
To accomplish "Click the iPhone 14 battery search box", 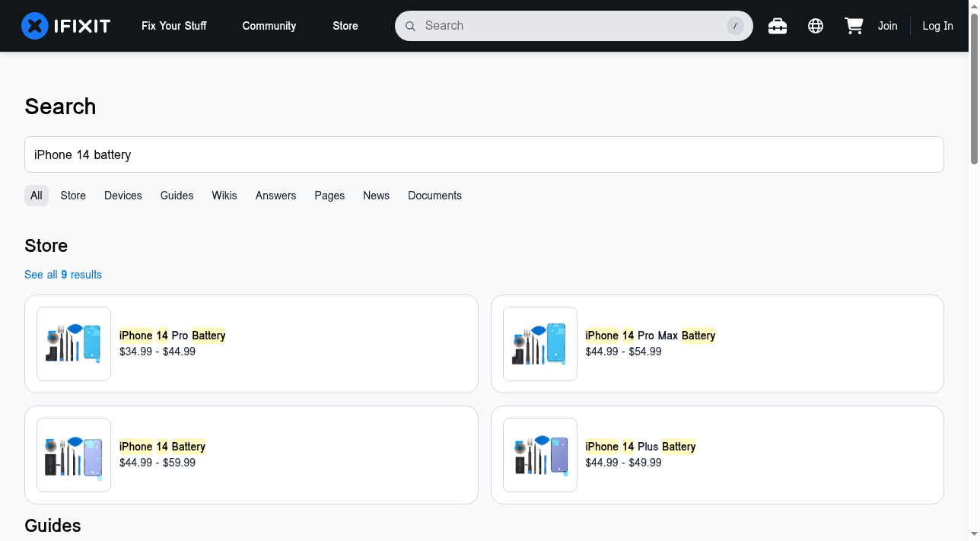I will (484, 154).
